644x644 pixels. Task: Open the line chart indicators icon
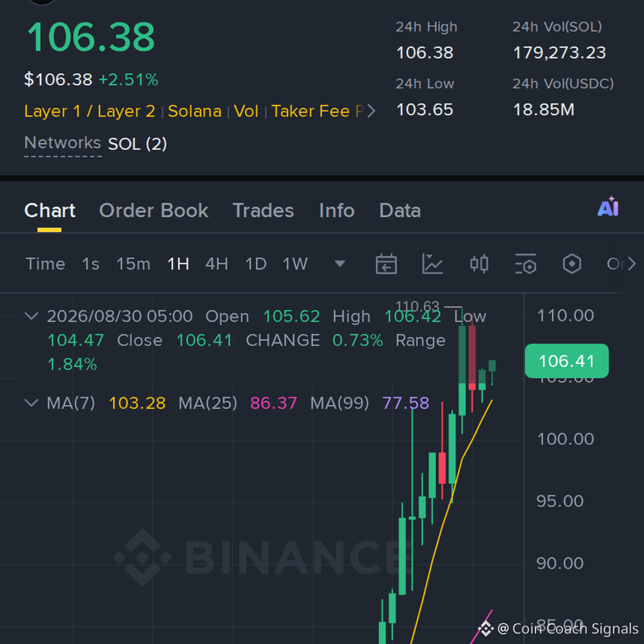click(x=432, y=264)
